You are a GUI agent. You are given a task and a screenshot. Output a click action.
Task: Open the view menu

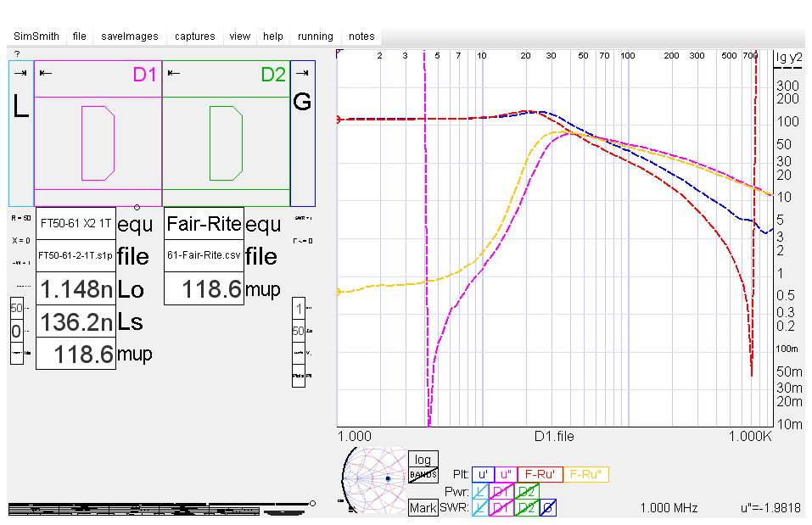click(240, 36)
